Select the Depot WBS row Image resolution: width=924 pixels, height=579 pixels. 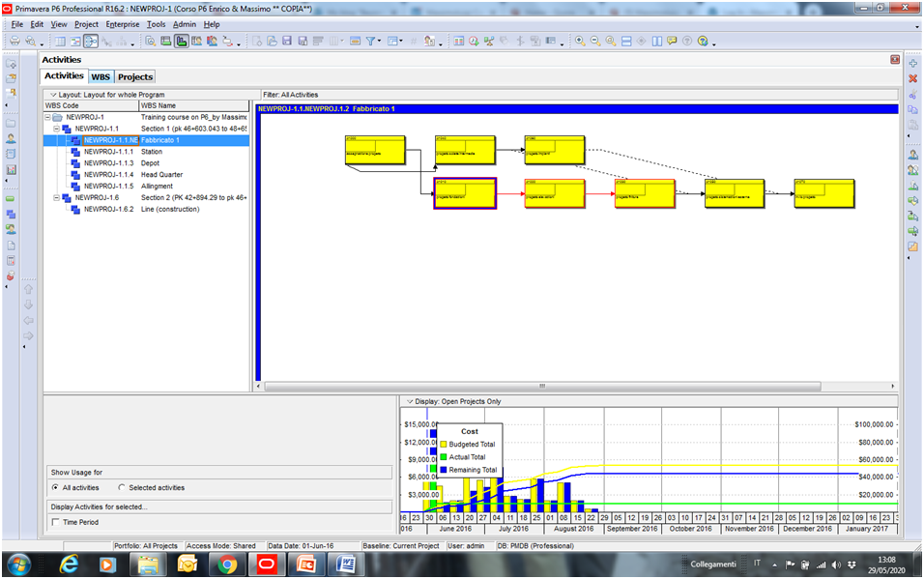(146, 163)
